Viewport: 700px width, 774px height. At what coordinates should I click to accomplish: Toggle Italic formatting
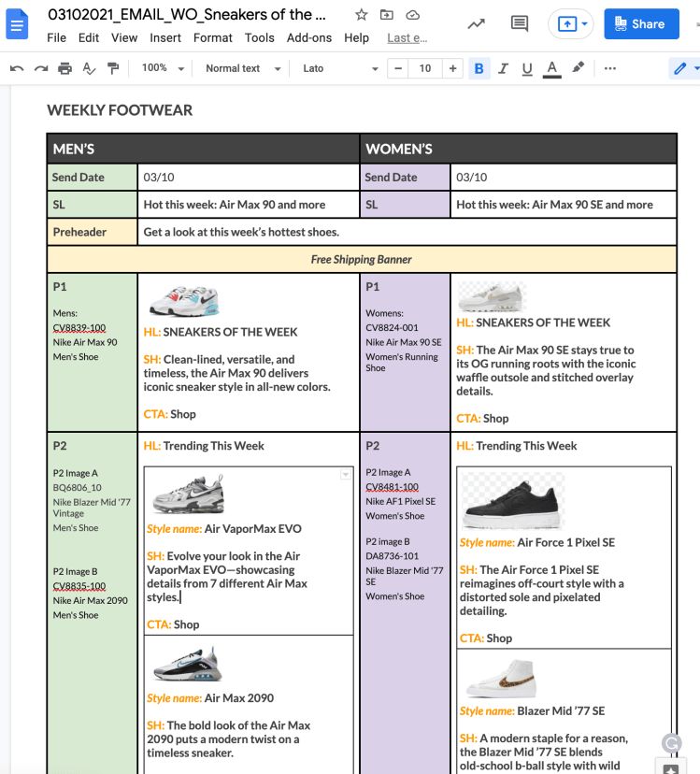pos(503,68)
